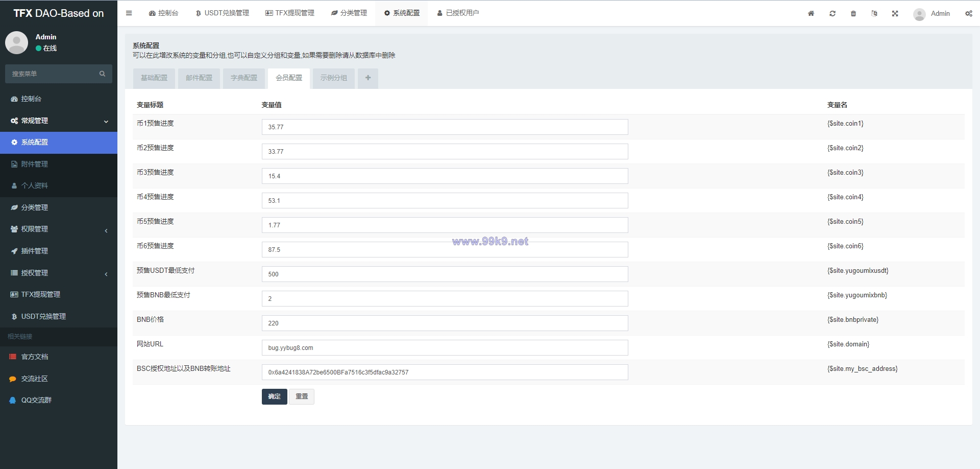Click the 币2预售进度 value field
Screen dimensions: 980x469
[445, 152]
